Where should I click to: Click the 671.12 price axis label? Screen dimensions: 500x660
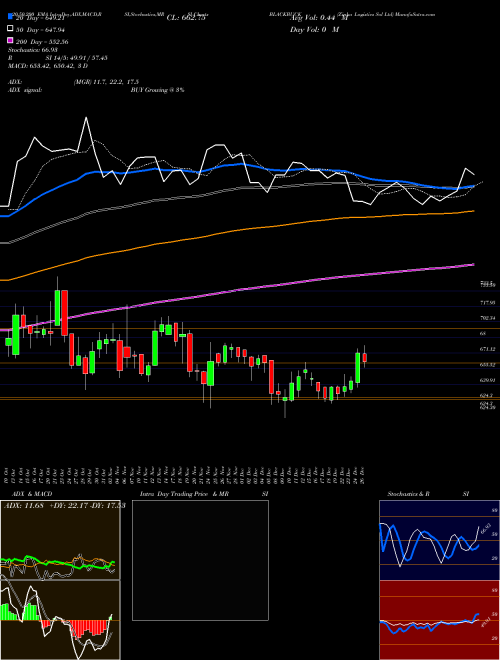pyautogui.click(x=487, y=349)
